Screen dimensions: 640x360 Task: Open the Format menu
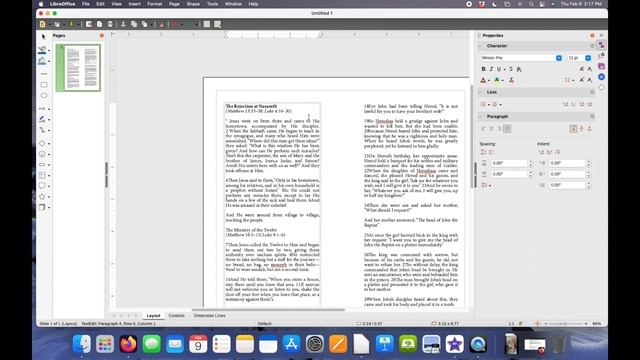(154, 4)
